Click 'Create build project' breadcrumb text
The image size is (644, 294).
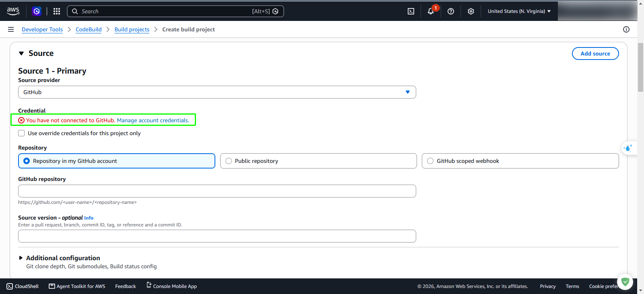188,29
